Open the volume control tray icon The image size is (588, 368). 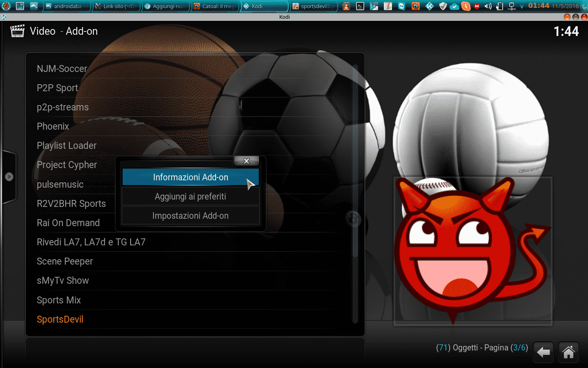click(x=488, y=6)
